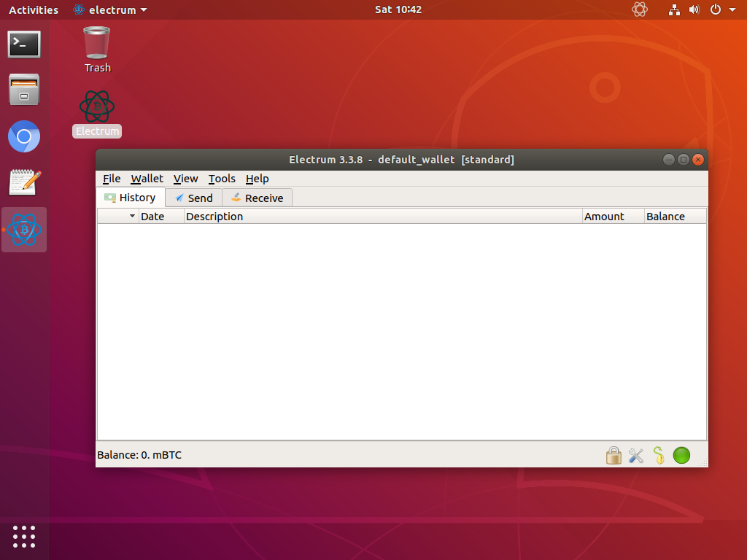This screenshot has width=747, height=560.
Task: Switch to the Receive tab
Action: (x=258, y=198)
